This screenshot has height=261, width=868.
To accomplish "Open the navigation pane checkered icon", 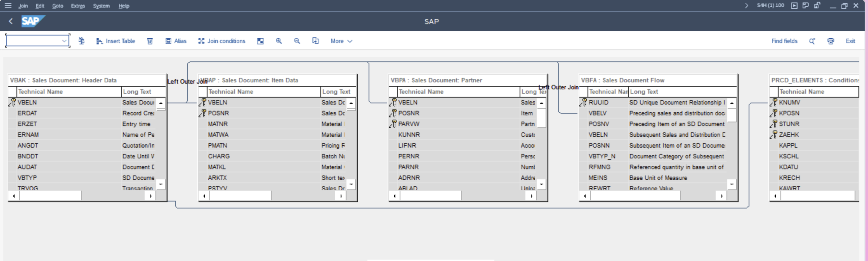I will tap(260, 41).
